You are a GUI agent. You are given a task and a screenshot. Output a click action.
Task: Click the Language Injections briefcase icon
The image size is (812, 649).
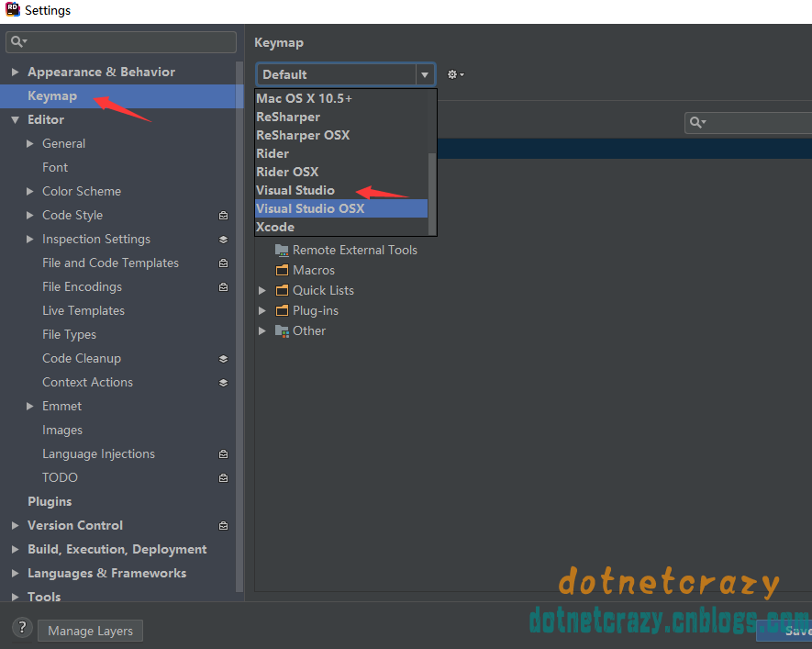click(x=223, y=454)
